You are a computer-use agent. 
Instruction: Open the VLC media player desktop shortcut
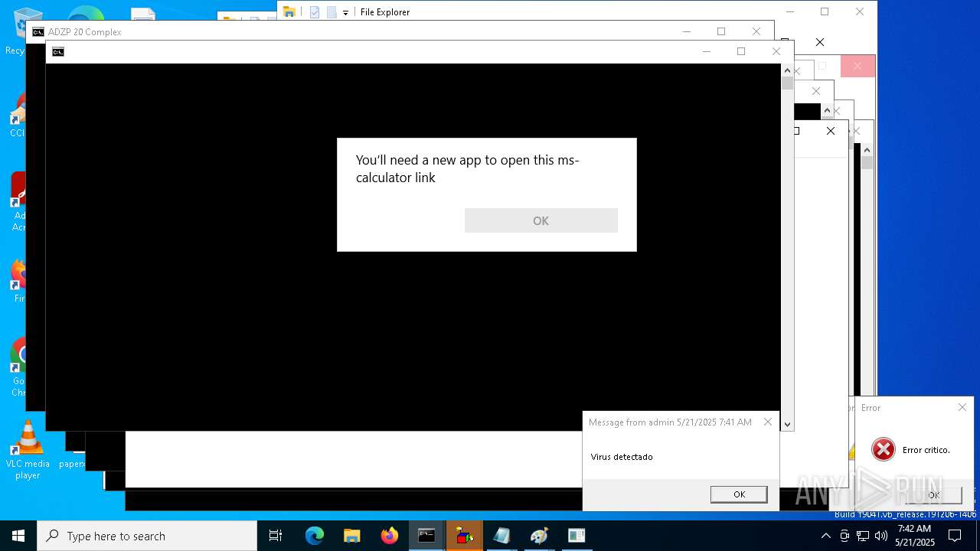[x=28, y=449]
